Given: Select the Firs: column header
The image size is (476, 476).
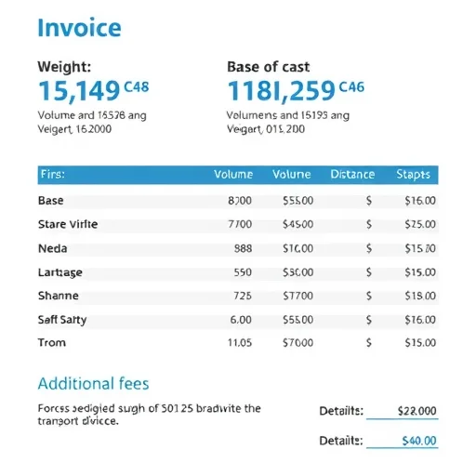Looking at the screenshot, I should tap(53, 174).
